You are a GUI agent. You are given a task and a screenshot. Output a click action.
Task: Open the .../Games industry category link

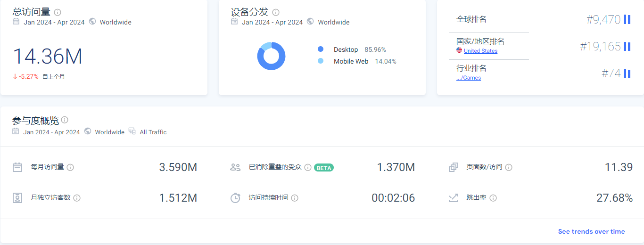pos(469,78)
